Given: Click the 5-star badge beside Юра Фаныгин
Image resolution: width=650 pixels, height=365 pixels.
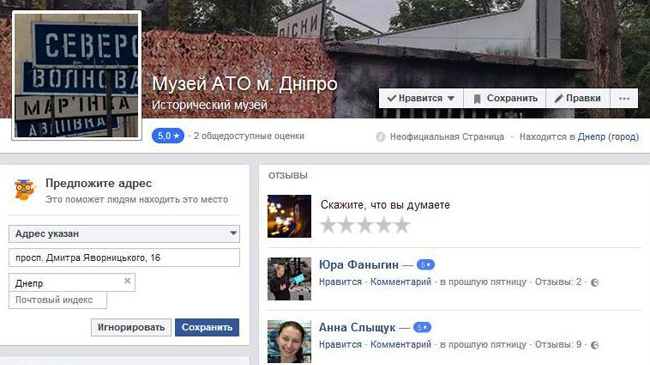Looking at the screenshot, I should (425, 265).
